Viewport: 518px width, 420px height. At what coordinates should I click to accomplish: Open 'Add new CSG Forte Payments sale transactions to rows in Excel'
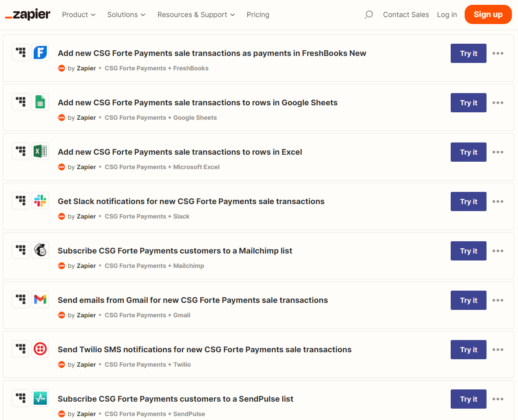coord(180,152)
